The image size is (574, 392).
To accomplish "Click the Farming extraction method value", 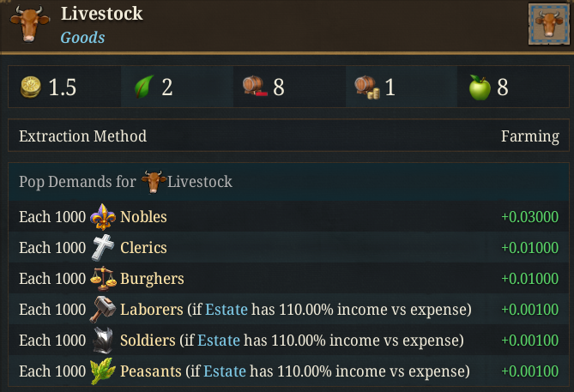I will [x=529, y=136].
